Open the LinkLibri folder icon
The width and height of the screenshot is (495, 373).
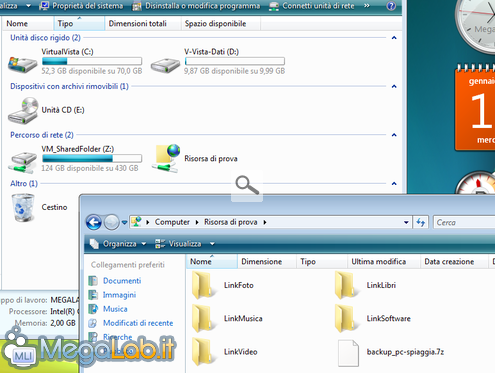pos(346,285)
